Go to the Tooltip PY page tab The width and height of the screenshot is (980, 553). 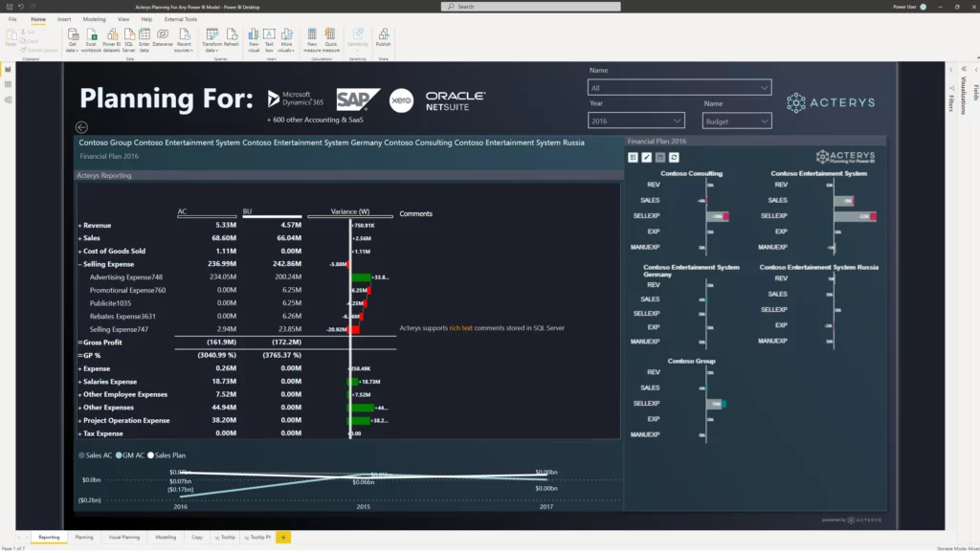(x=258, y=538)
